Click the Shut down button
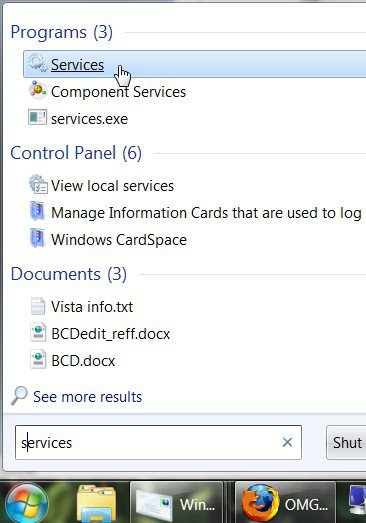The image size is (366, 523). click(346, 442)
